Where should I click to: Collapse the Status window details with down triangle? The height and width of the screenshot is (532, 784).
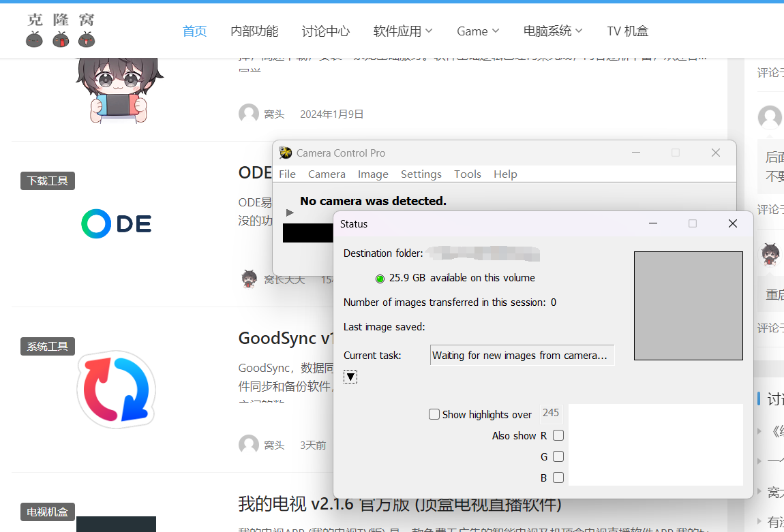(350, 377)
